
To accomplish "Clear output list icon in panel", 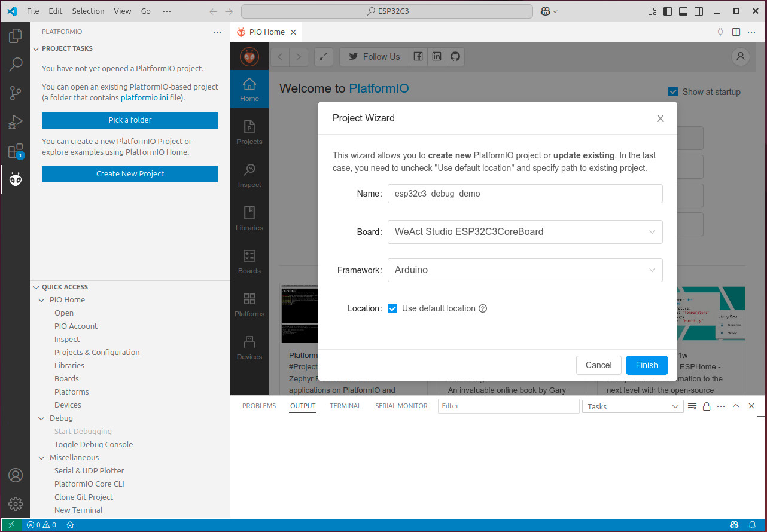I will tap(692, 406).
